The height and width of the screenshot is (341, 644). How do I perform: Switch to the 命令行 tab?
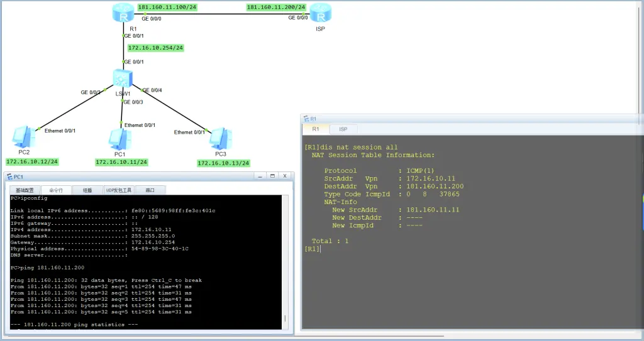click(55, 190)
